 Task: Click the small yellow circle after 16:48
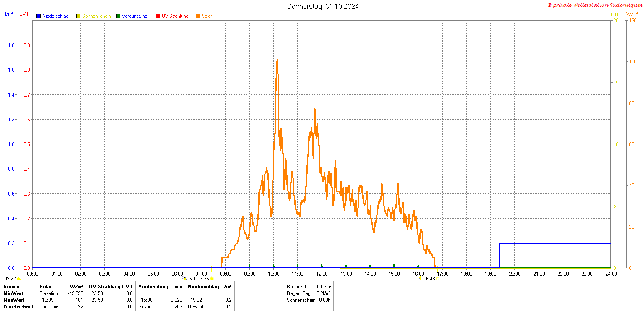tap(438, 279)
